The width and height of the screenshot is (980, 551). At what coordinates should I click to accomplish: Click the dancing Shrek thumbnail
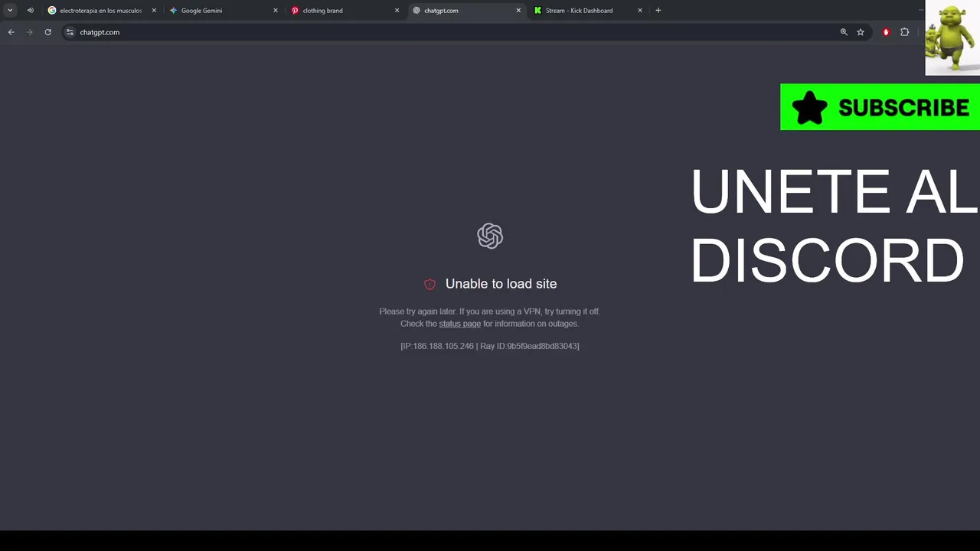point(952,37)
